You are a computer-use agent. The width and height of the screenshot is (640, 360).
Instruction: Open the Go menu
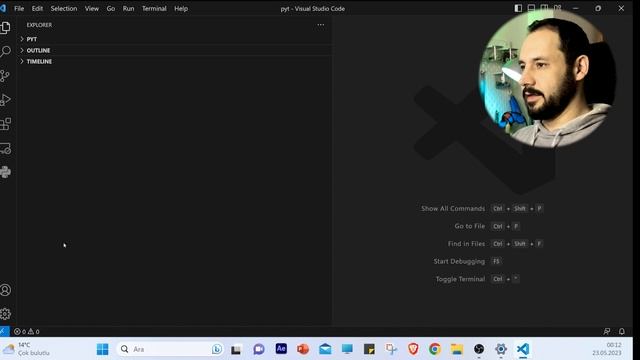coord(111,9)
